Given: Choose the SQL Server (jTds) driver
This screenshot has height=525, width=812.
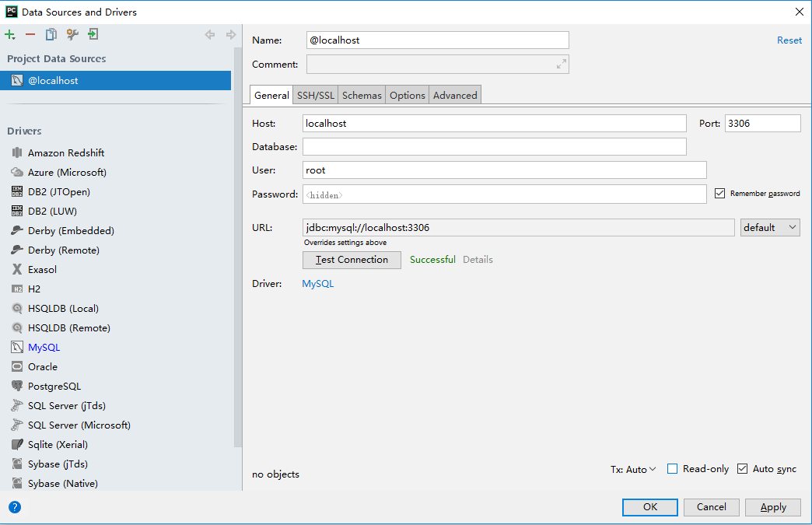Looking at the screenshot, I should pos(66,405).
